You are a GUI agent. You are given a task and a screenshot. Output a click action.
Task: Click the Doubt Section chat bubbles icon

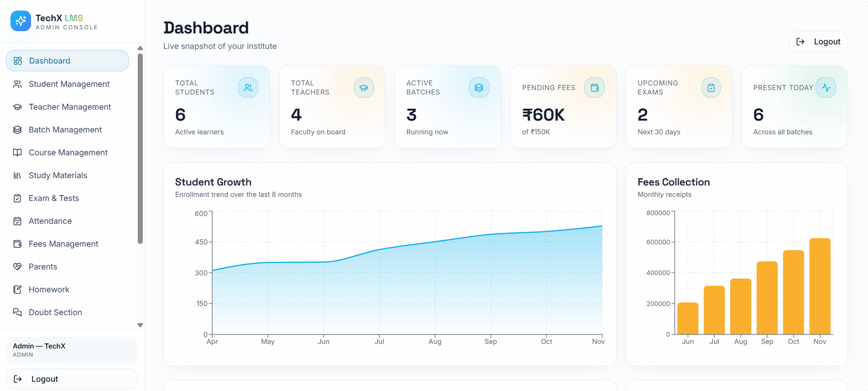[x=17, y=312]
